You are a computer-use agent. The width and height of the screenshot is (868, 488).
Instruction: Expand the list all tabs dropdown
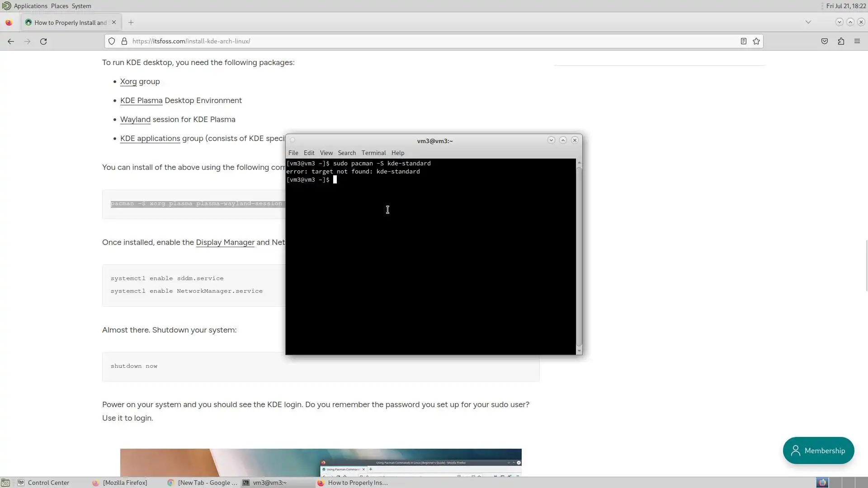(808, 22)
